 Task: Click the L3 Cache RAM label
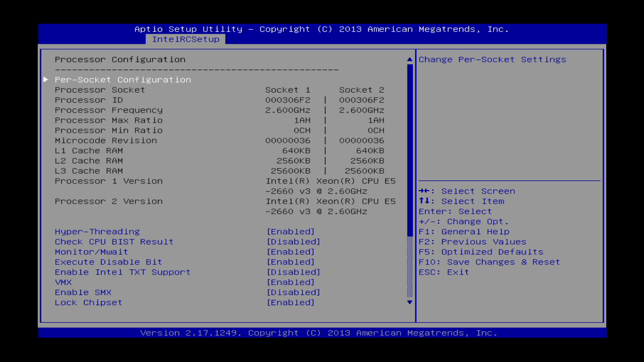coord(89,170)
